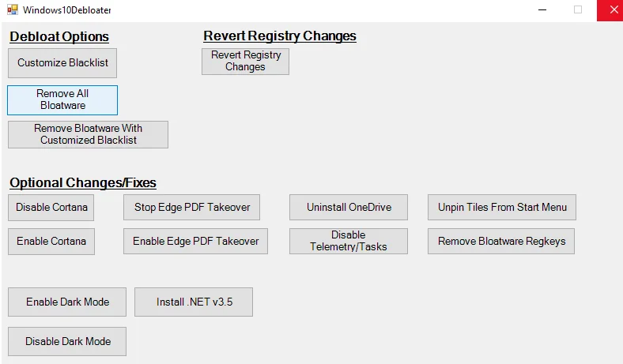The width and height of the screenshot is (623, 364).
Task: Enable Cortana
Action: 51,241
